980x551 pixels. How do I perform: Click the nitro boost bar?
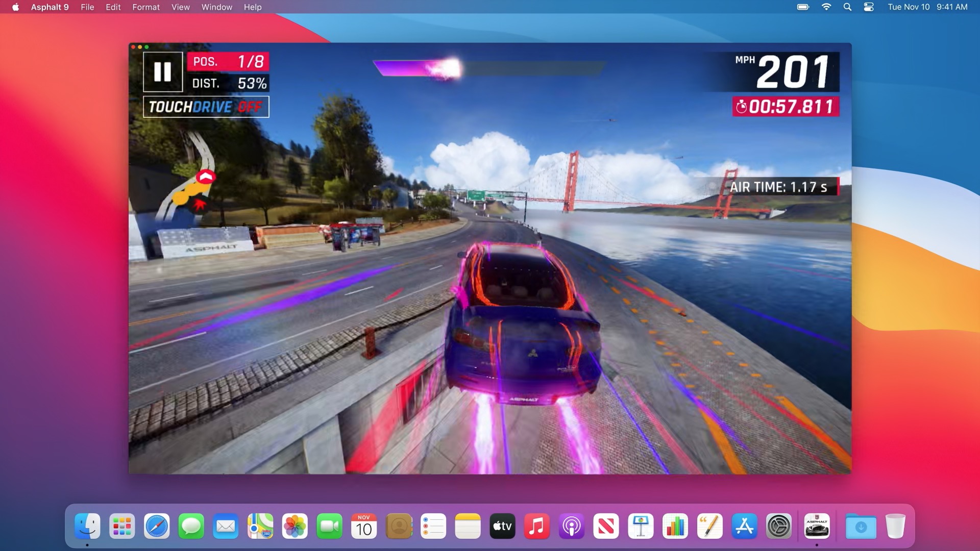[489, 68]
